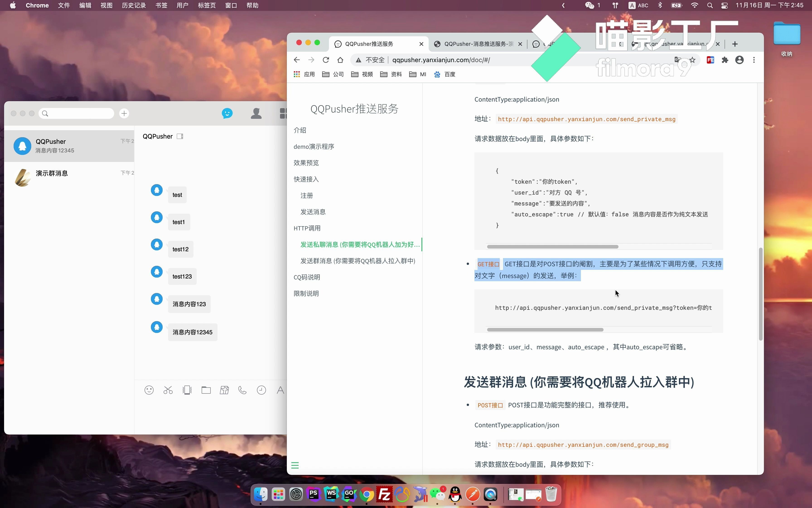Open WebStorm from the Dock
Viewport: 812px width, 508px height.
click(331, 494)
